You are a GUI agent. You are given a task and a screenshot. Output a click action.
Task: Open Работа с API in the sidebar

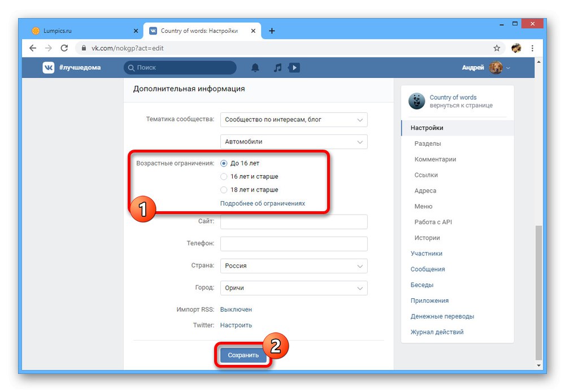click(x=433, y=222)
